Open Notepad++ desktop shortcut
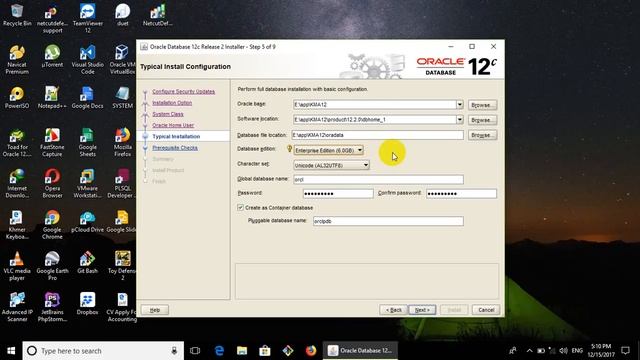This screenshot has height=360, width=640. coord(52,98)
